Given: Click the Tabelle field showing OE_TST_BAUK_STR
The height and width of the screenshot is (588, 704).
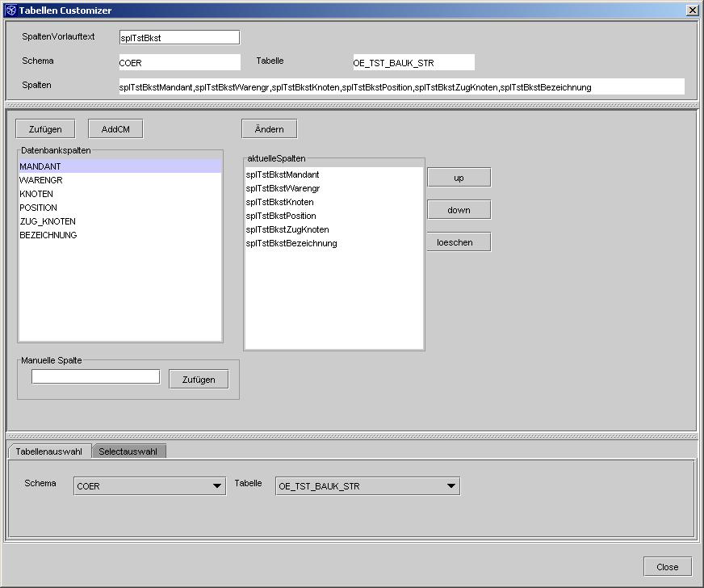Looking at the screenshot, I should coord(413,62).
